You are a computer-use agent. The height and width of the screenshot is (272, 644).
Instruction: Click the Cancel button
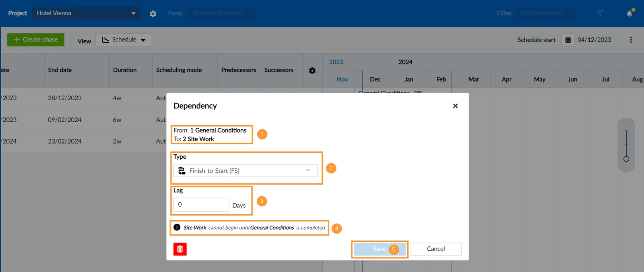[x=436, y=249]
